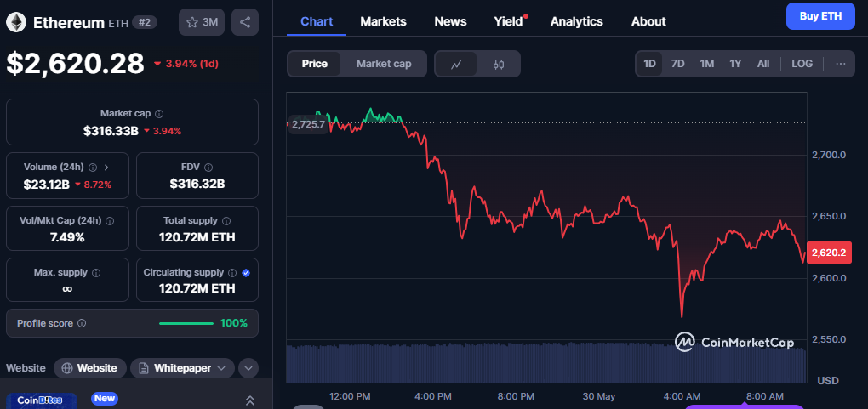Click the verified circulating supply badge

coord(246,273)
